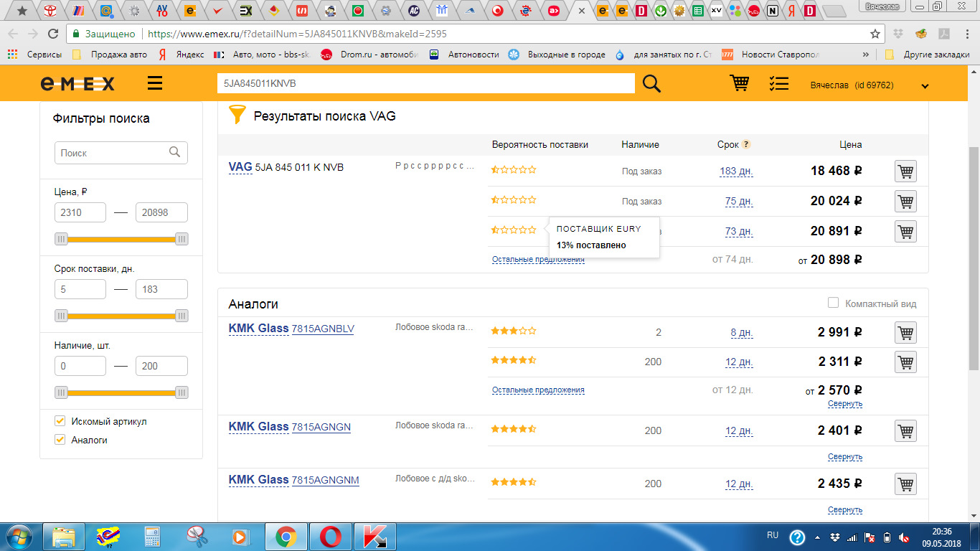Uncheck the Искомый артикул filter
The width and height of the screenshot is (980, 551).
60,421
